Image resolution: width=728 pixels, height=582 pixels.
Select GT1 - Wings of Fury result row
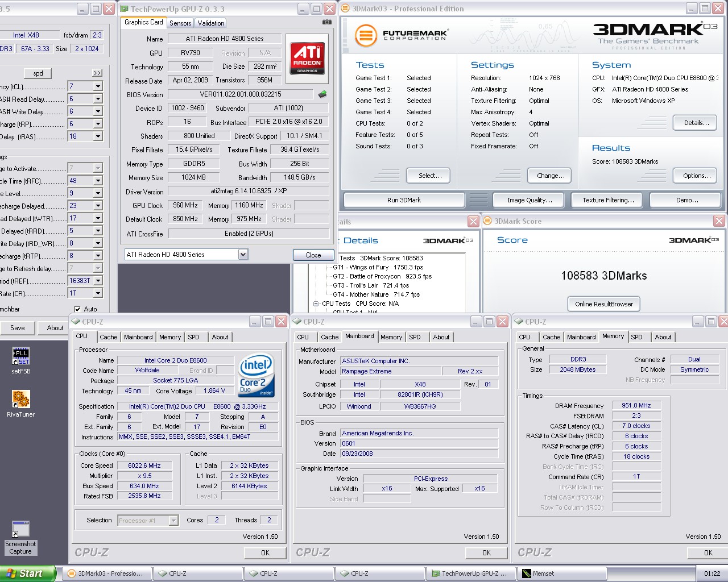coord(378,267)
